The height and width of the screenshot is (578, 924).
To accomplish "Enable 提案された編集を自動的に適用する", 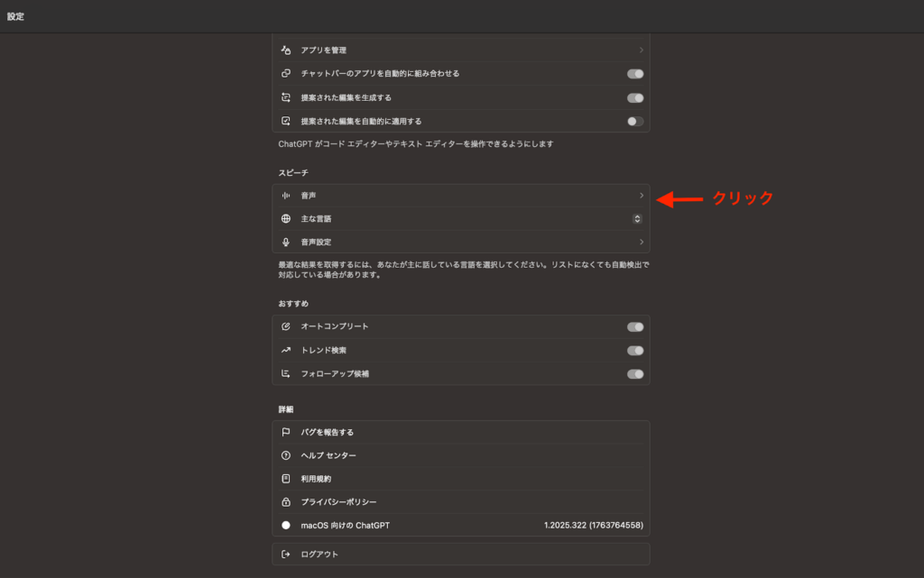I will (x=634, y=119).
